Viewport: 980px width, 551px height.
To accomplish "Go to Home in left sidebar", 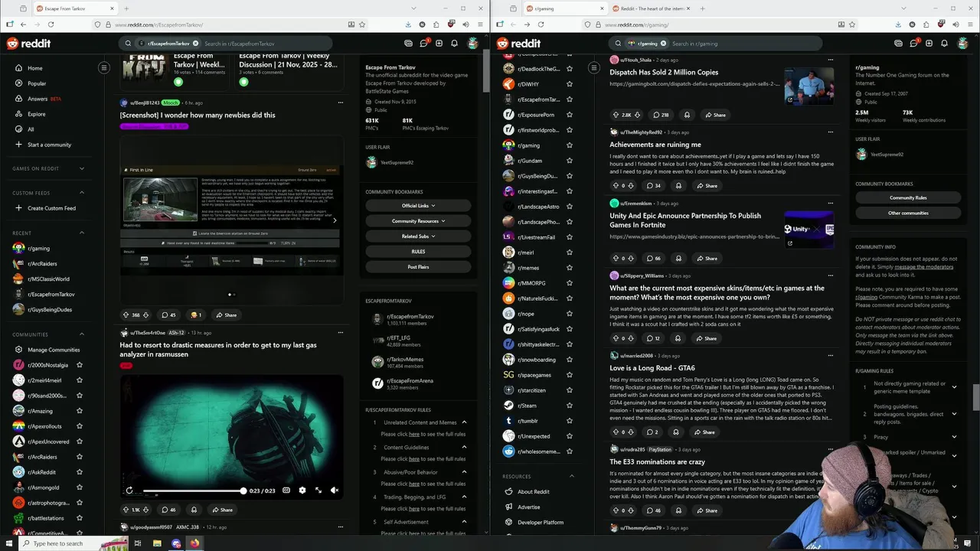I will (34, 68).
